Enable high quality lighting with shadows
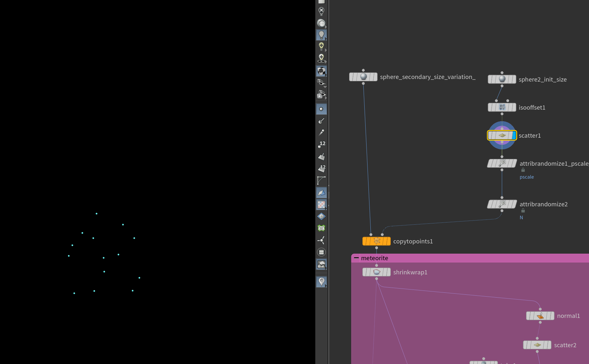The image size is (589, 364). tap(321, 57)
